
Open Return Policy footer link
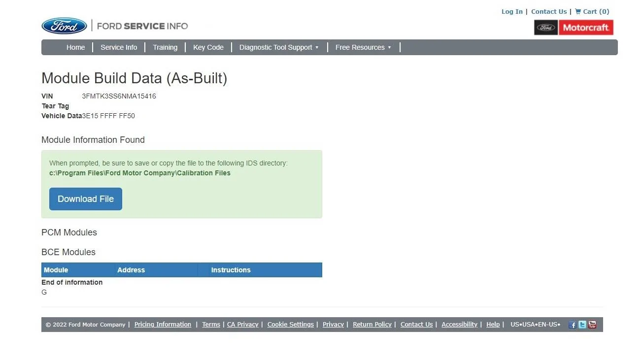tap(372, 325)
